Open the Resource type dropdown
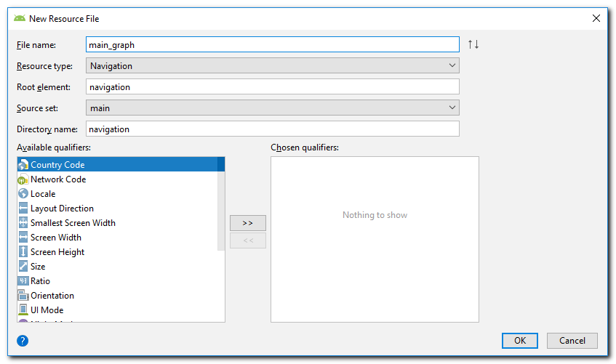Screen dimensions: 616x364 (272, 66)
